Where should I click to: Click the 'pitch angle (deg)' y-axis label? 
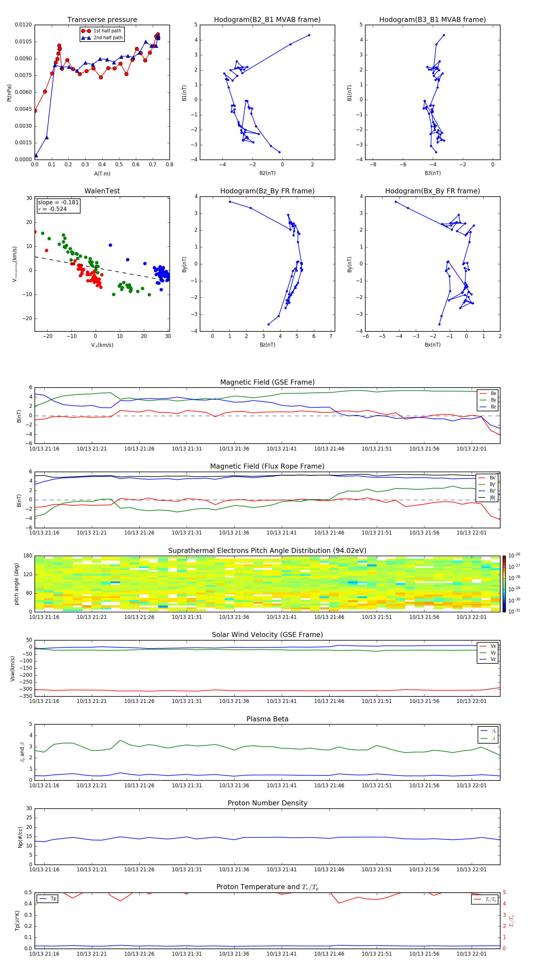click(16, 584)
